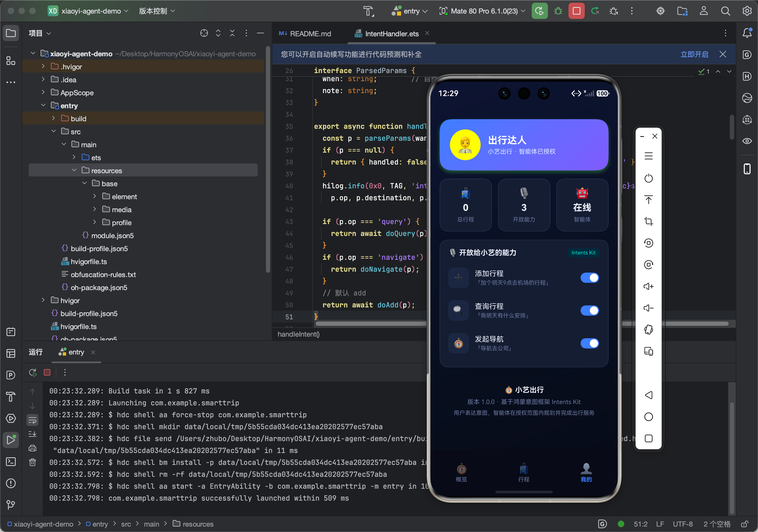Open the build hammer tool in top toolbar
The width and height of the screenshot is (758, 532).
368,11
